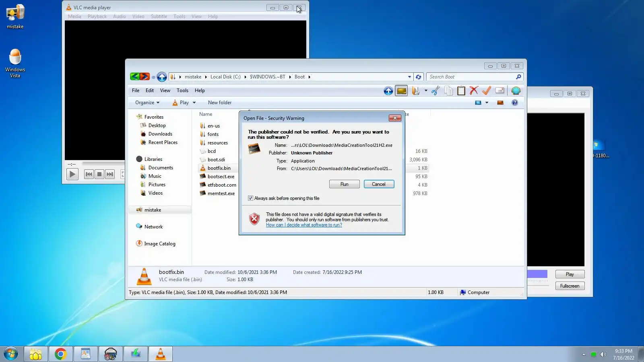Viewport: 644px width, 362px height.
Task: Close the Security Warning dialog
Action: (x=395, y=118)
